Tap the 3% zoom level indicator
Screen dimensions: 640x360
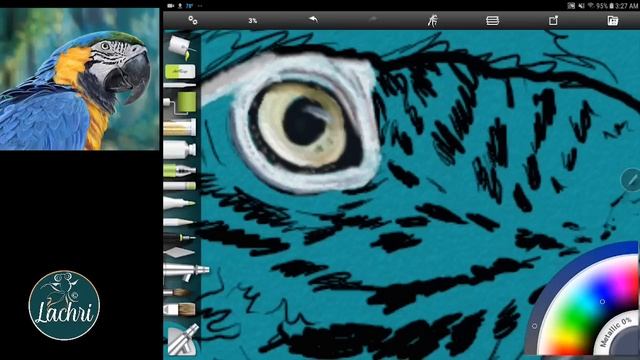tap(253, 20)
